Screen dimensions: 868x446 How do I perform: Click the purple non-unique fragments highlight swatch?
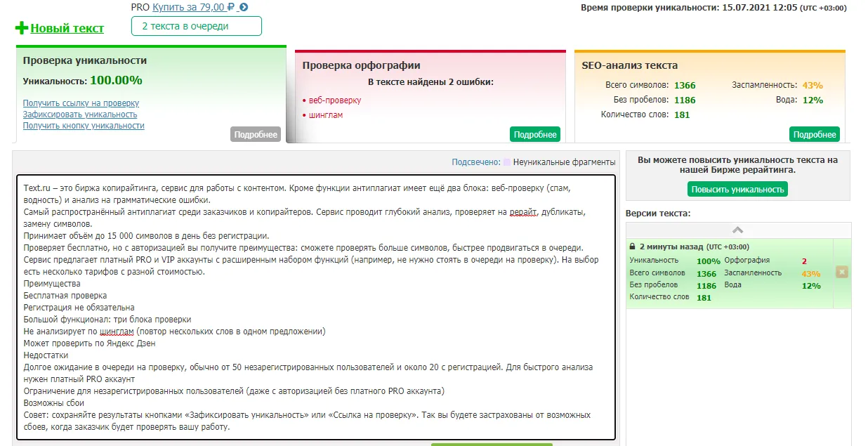507,162
